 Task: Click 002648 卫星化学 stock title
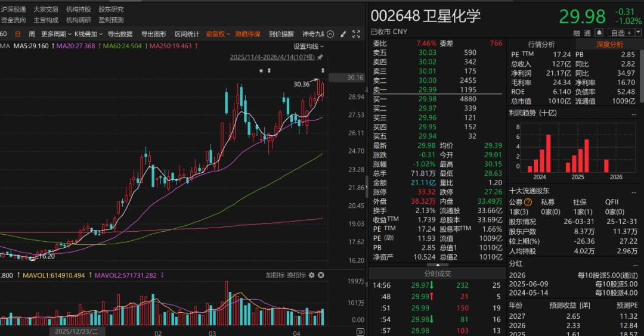426,15
